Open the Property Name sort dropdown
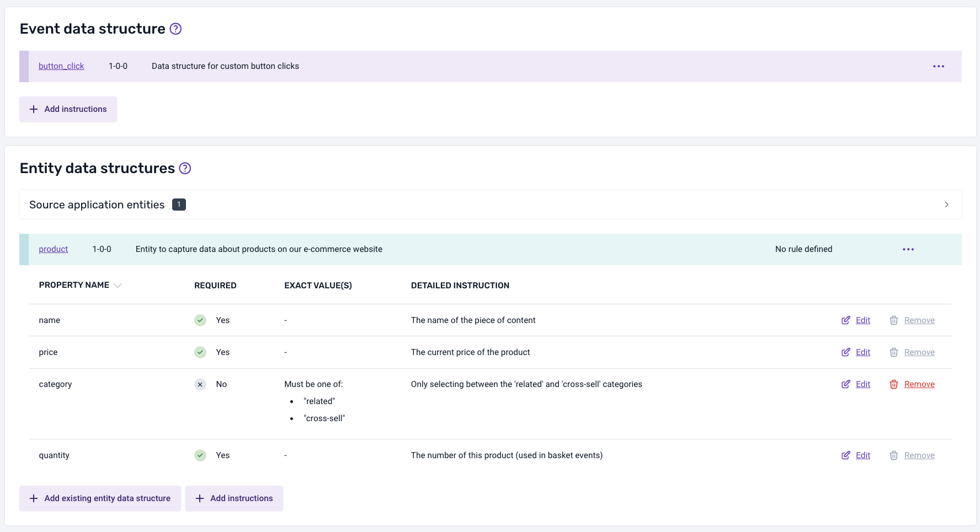 [x=118, y=286]
